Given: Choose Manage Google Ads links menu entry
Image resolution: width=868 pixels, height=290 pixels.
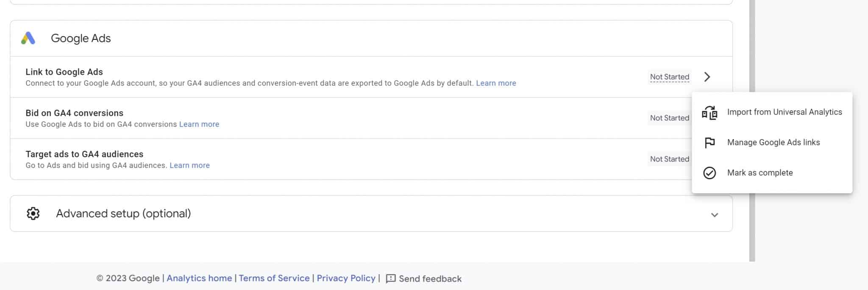Looking at the screenshot, I should [x=772, y=142].
